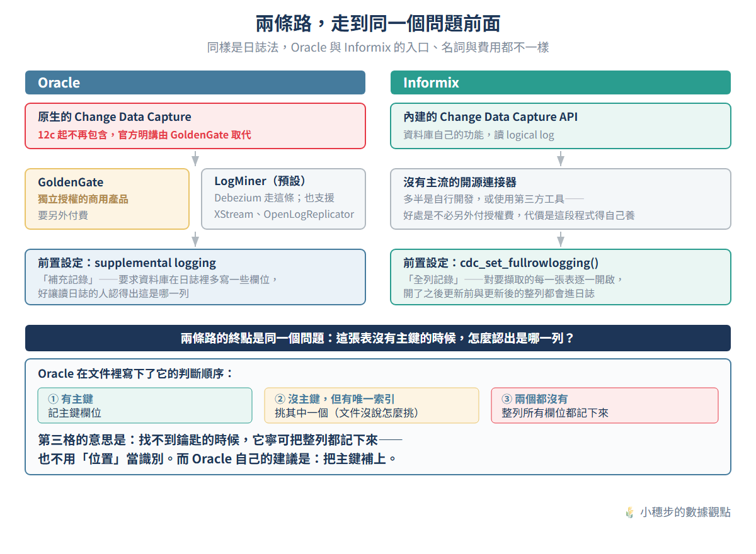Select the Oracle column header
The width and height of the screenshot is (756, 554).
tap(195, 82)
